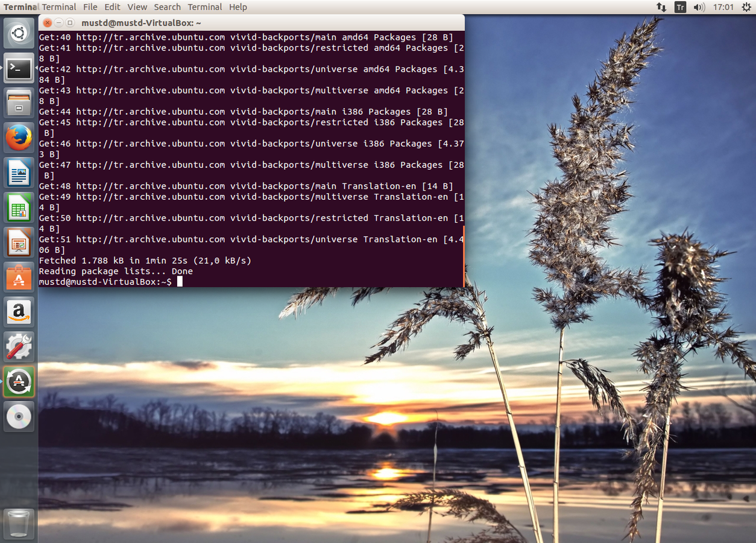756x543 pixels.
Task: Open the Software Updater launcher icon
Action: 19,382
